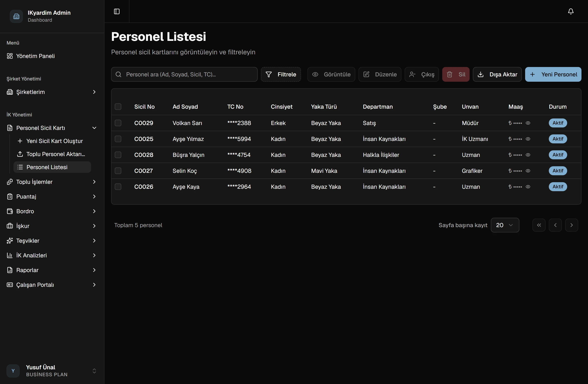This screenshot has height=384, width=588.
Task: Go to previous page arrow
Action: click(x=555, y=225)
